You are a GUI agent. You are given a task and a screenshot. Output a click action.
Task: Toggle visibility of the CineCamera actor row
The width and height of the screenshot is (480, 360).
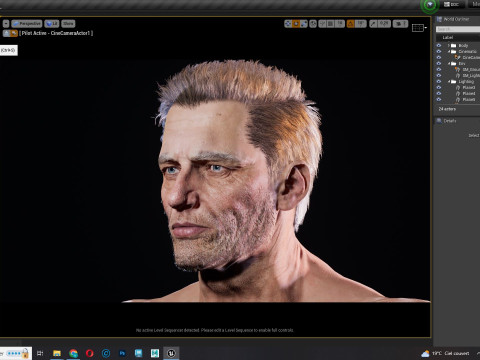pos(439,58)
